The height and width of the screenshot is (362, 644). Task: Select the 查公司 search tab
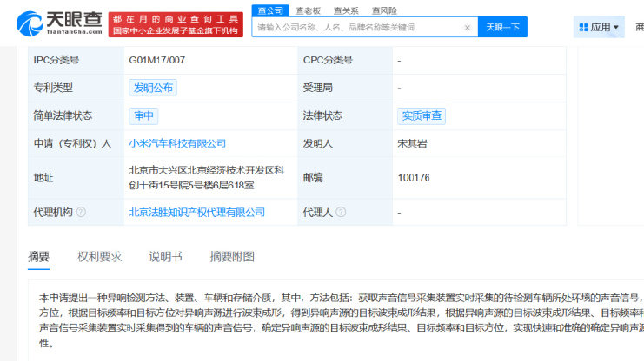(x=270, y=10)
